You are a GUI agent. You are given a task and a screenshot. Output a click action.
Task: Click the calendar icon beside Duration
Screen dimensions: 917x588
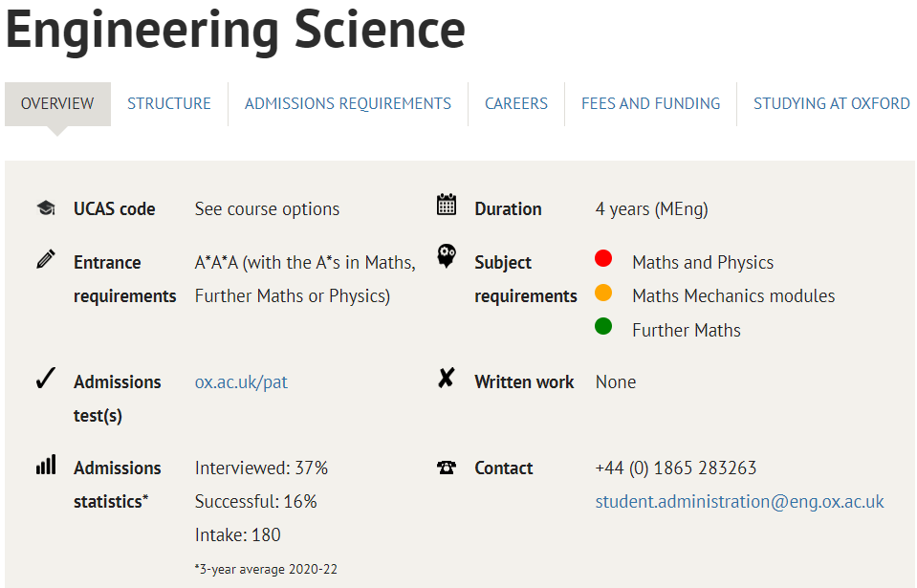point(447,205)
